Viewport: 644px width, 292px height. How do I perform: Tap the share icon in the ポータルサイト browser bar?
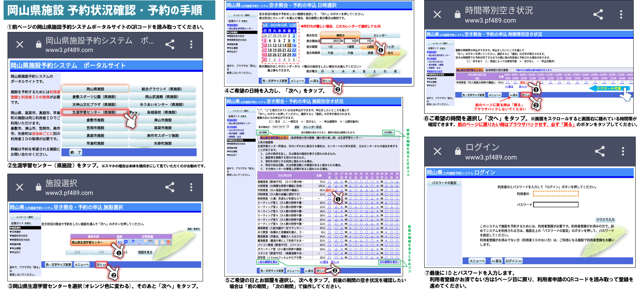pos(170,45)
